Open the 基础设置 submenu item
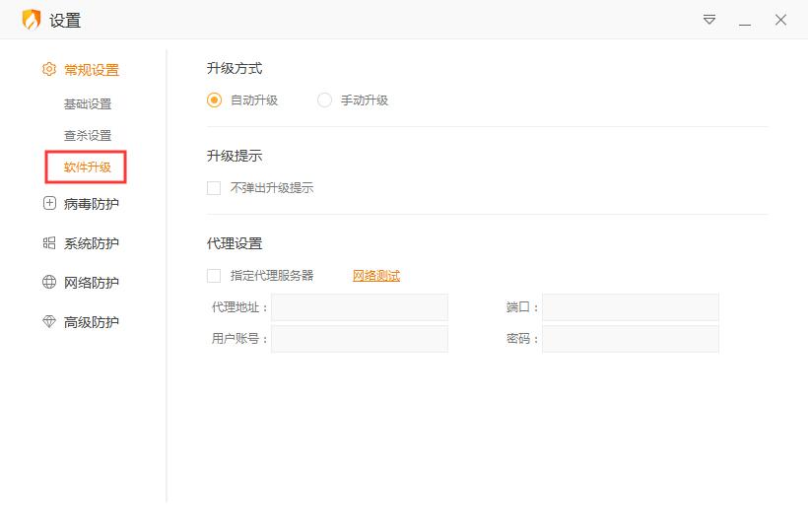This screenshot has width=808, height=532. tap(88, 104)
